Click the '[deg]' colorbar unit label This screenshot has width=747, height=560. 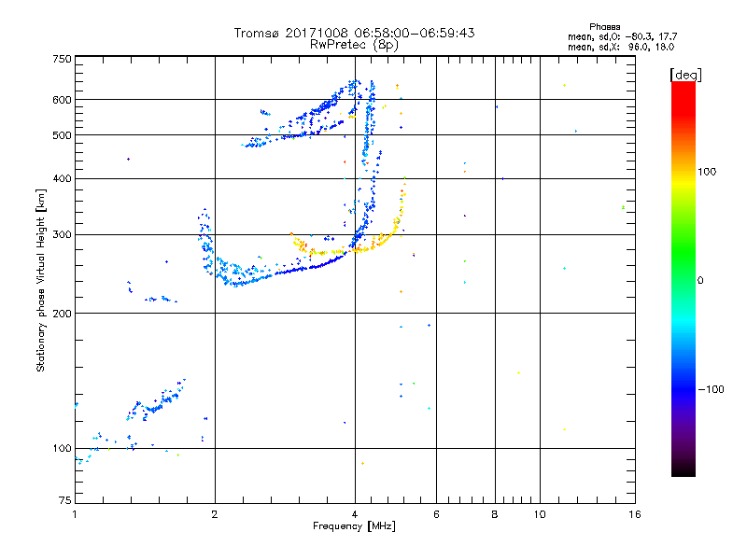685,75
